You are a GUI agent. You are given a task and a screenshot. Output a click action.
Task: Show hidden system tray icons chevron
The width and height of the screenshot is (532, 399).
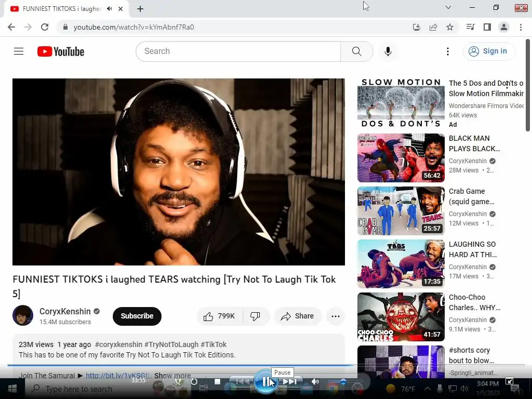coord(428,389)
